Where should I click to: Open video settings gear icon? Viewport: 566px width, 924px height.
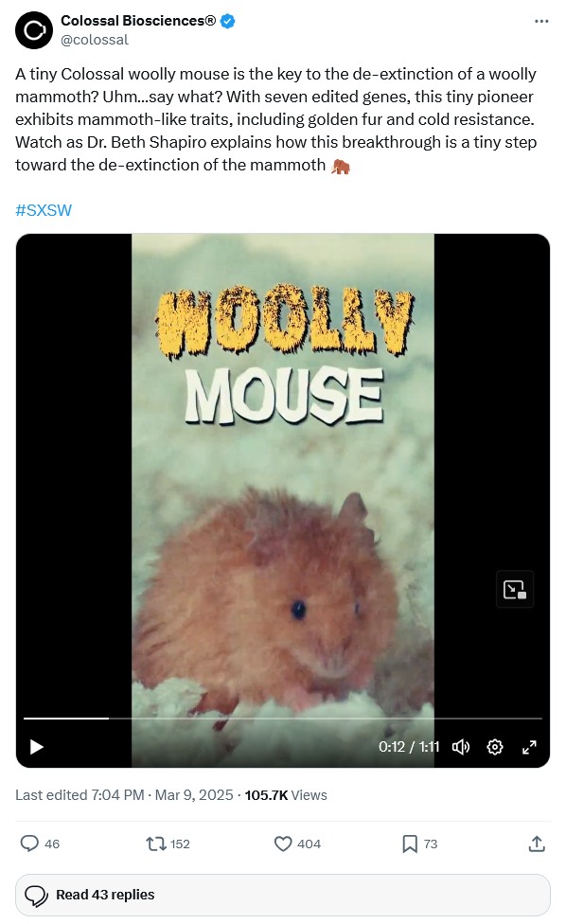click(x=495, y=747)
